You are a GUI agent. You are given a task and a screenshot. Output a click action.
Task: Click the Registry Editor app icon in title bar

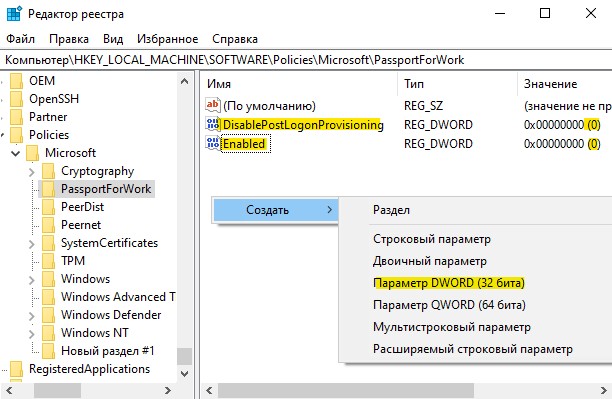pos(14,14)
